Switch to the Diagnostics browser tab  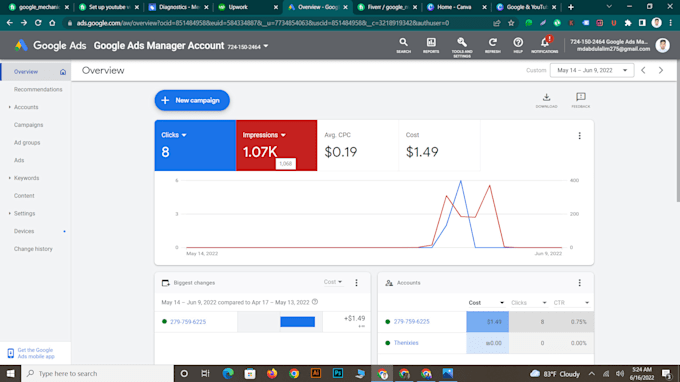click(178, 7)
